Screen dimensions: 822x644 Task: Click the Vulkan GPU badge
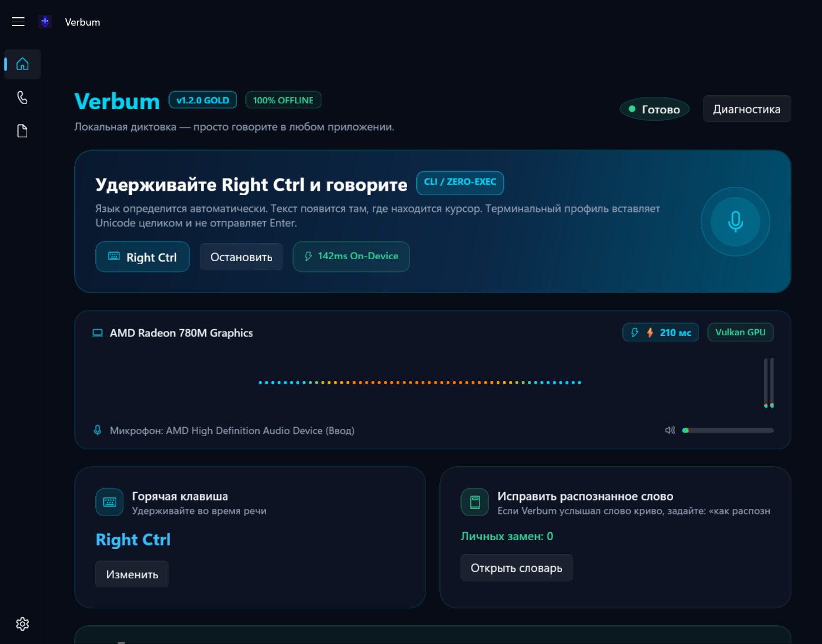tap(740, 332)
